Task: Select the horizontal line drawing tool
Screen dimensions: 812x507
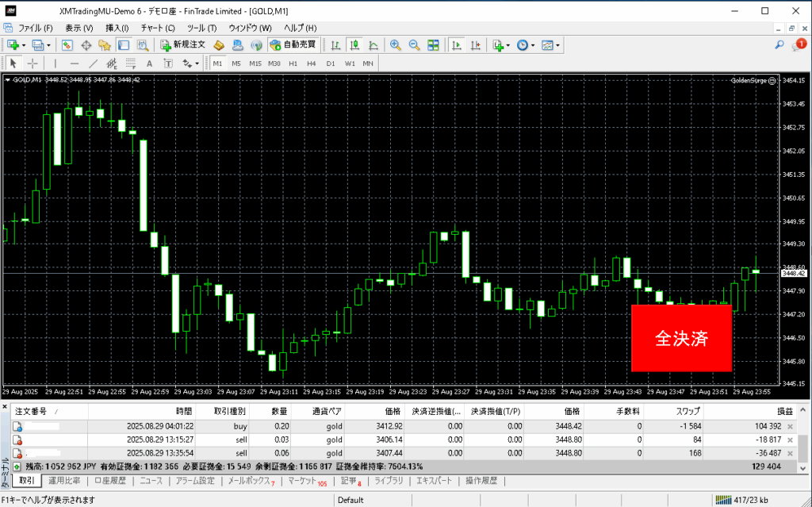Action: click(75, 63)
